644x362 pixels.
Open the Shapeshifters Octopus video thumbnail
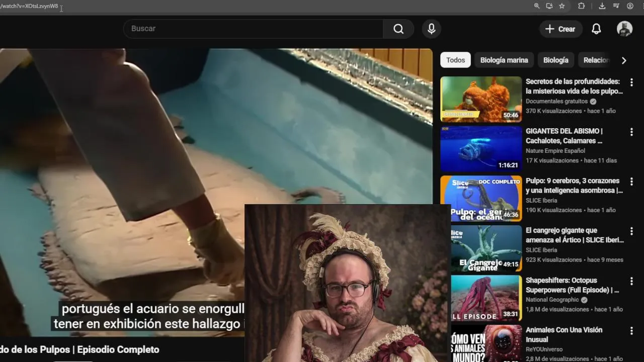[x=486, y=298]
